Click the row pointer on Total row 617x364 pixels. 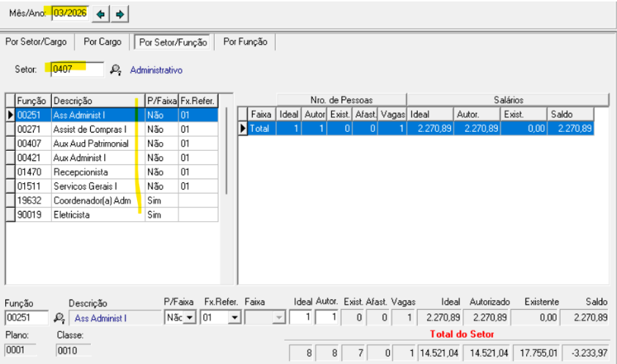[243, 128]
